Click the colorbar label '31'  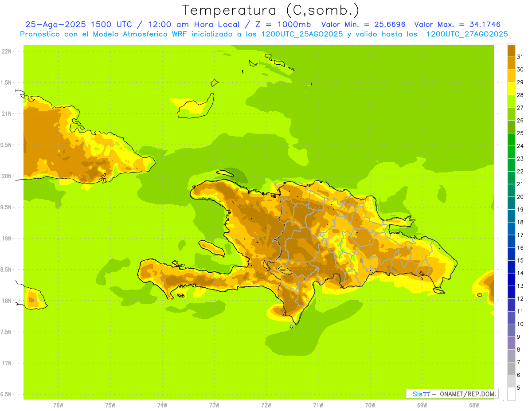pyautogui.click(x=520, y=57)
